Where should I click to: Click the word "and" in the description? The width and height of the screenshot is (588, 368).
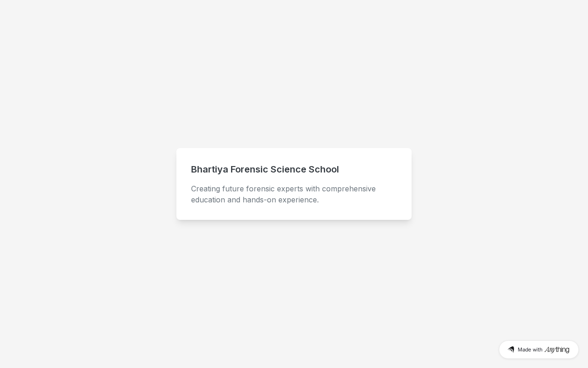pos(234,200)
